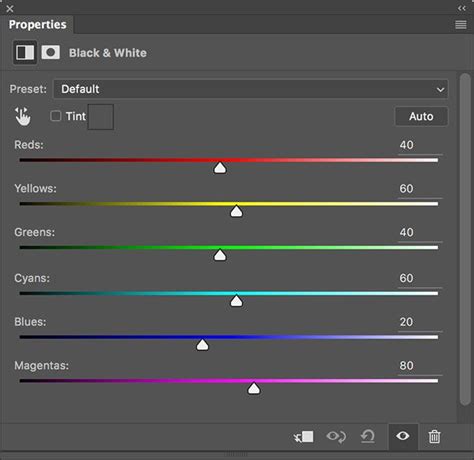Reset adjustment to defaults icon
Image resolution: width=474 pixels, height=460 pixels.
point(368,436)
